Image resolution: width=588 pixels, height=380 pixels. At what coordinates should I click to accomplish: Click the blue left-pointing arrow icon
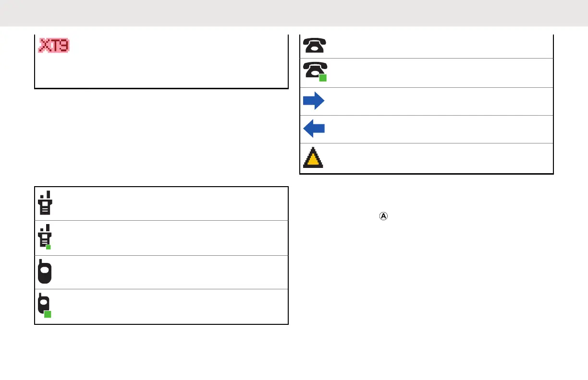[314, 129]
